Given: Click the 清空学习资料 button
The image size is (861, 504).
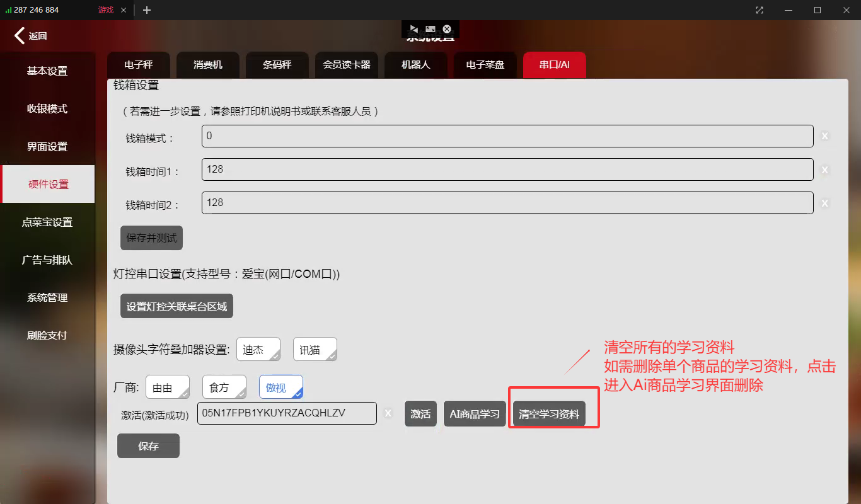Looking at the screenshot, I should (x=548, y=415).
